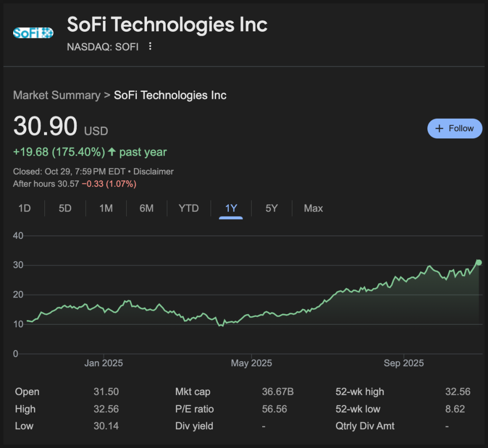Show the 6M chart range
This screenshot has height=448, width=488.
coord(147,208)
